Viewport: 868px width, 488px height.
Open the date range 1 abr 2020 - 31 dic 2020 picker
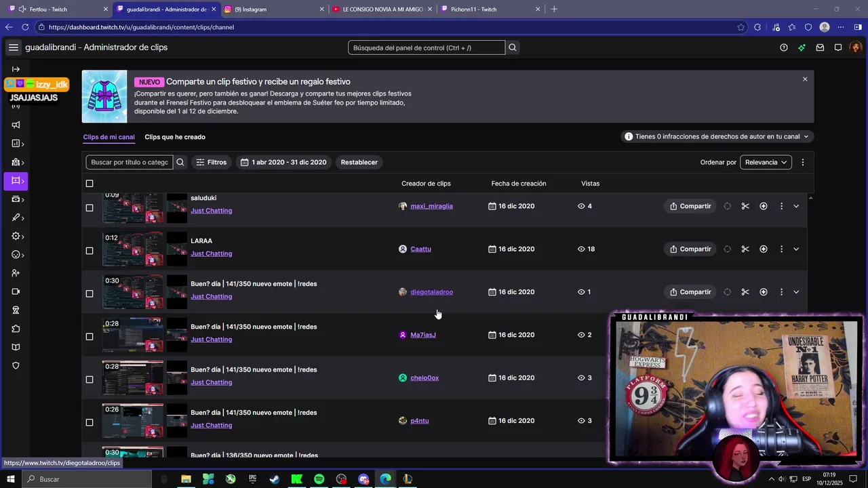[283, 162]
